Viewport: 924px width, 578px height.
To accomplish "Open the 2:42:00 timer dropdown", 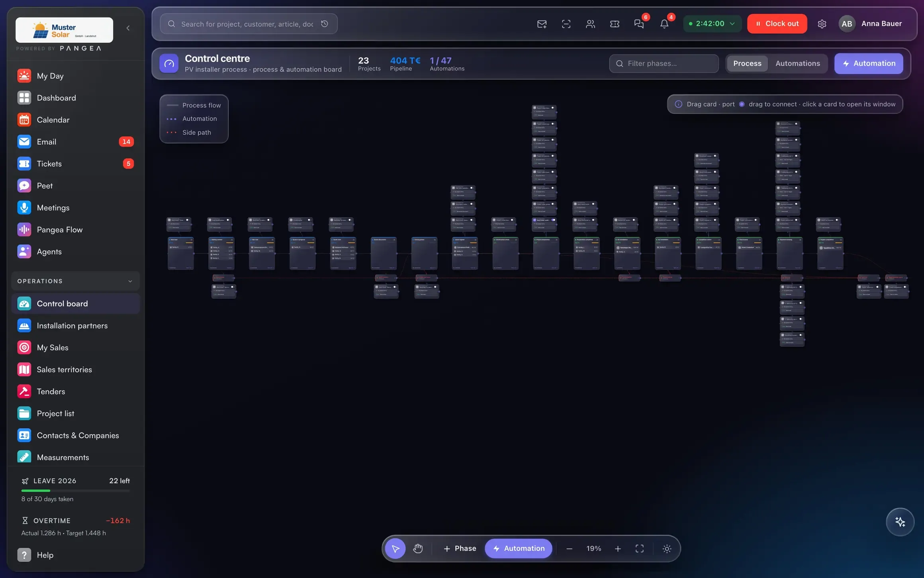I will [x=712, y=24].
